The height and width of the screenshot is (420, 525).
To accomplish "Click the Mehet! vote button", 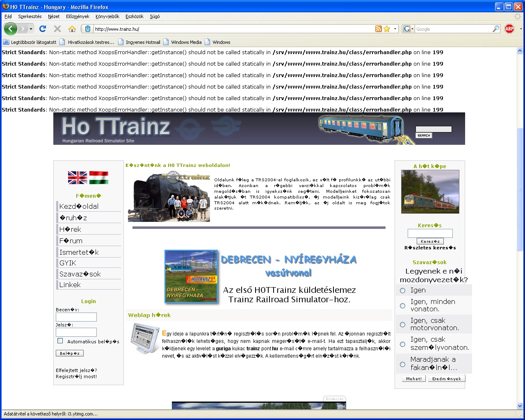I will [x=414, y=379].
